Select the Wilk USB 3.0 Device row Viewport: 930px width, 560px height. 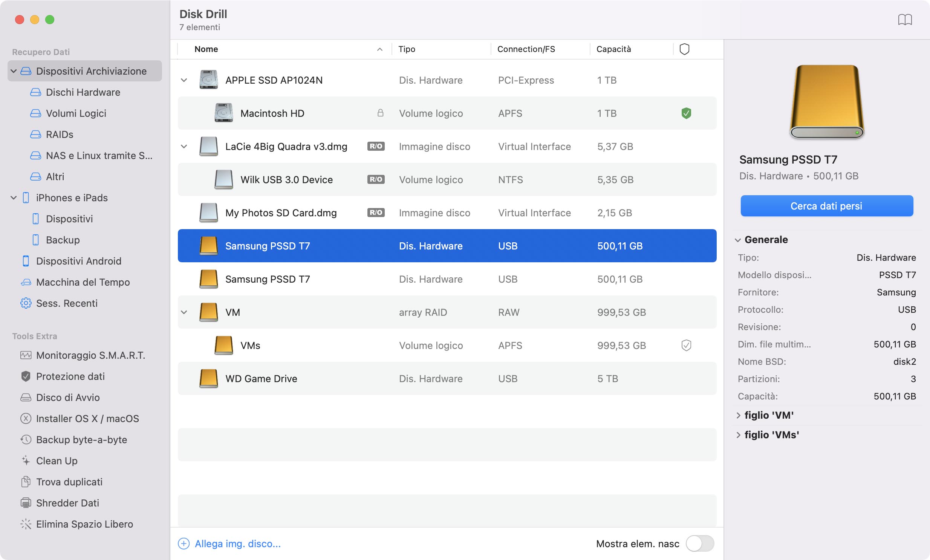pyautogui.click(x=447, y=180)
